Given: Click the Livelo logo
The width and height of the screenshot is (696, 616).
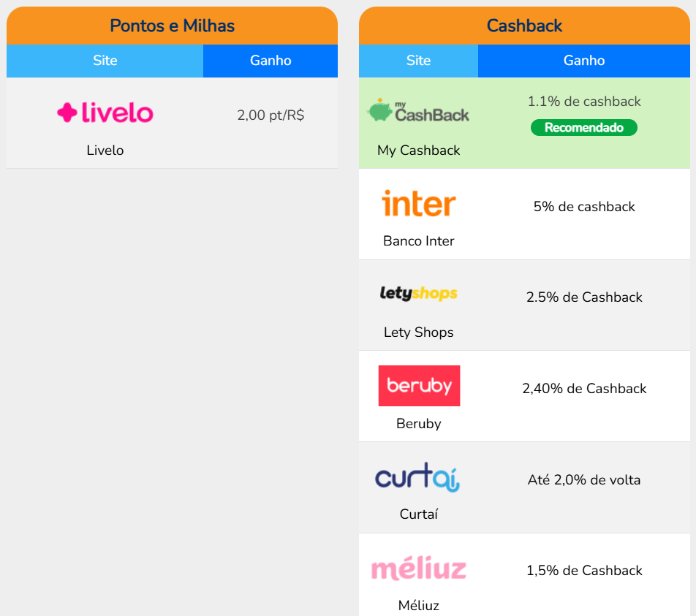Looking at the screenshot, I should coord(105,113).
